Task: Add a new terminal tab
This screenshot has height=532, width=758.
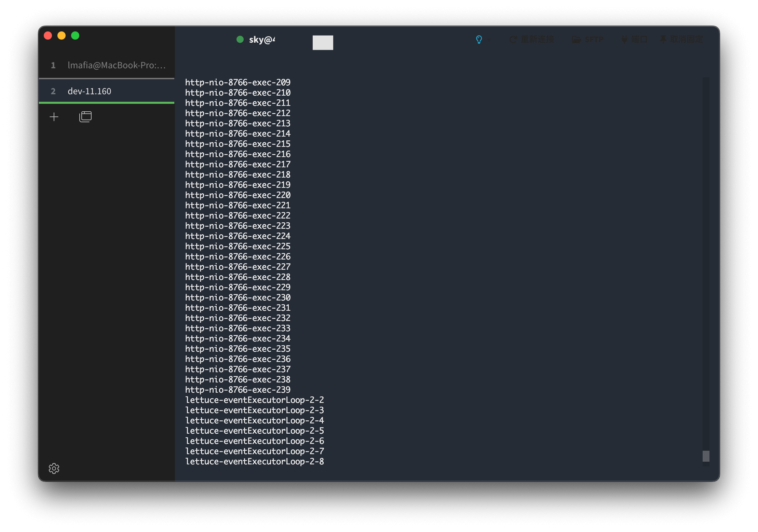Action: tap(54, 117)
